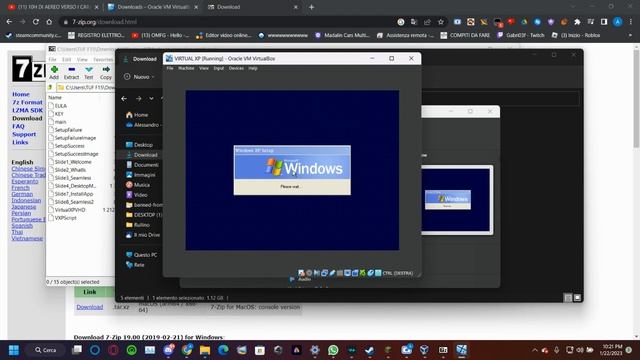The height and width of the screenshot is (360, 640).
Task: Click the Explorer forward arrow
Action: coord(138,98)
